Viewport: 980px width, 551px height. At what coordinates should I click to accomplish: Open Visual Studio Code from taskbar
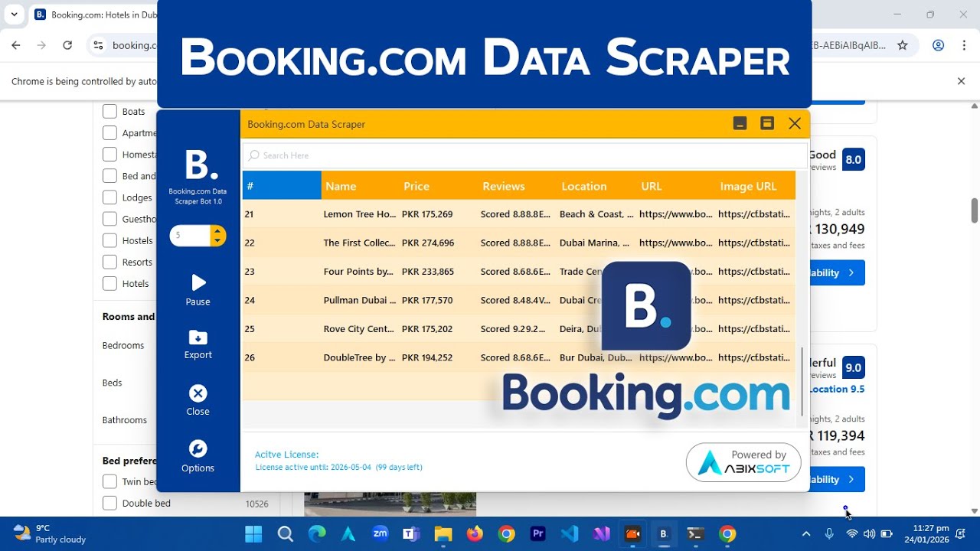point(569,533)
